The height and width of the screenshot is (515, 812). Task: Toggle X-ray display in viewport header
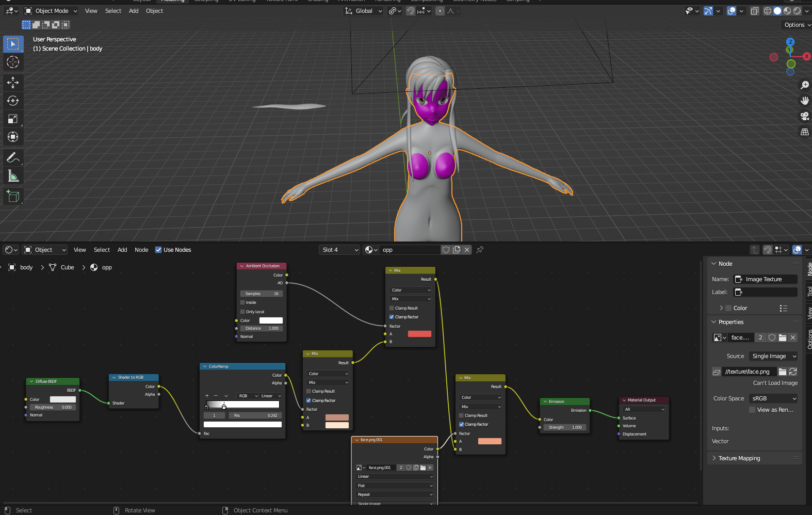[x=754, y=11]
